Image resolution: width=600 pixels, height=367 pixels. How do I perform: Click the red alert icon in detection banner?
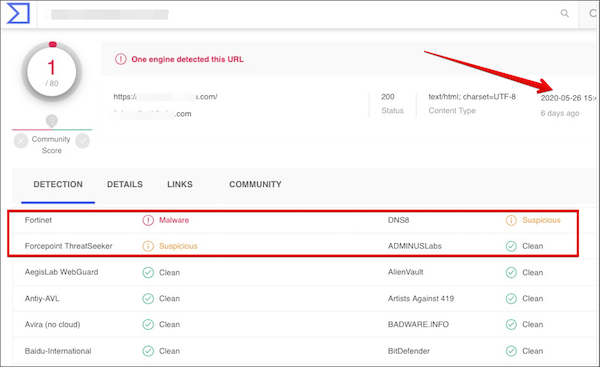click(x=121, y=59)
